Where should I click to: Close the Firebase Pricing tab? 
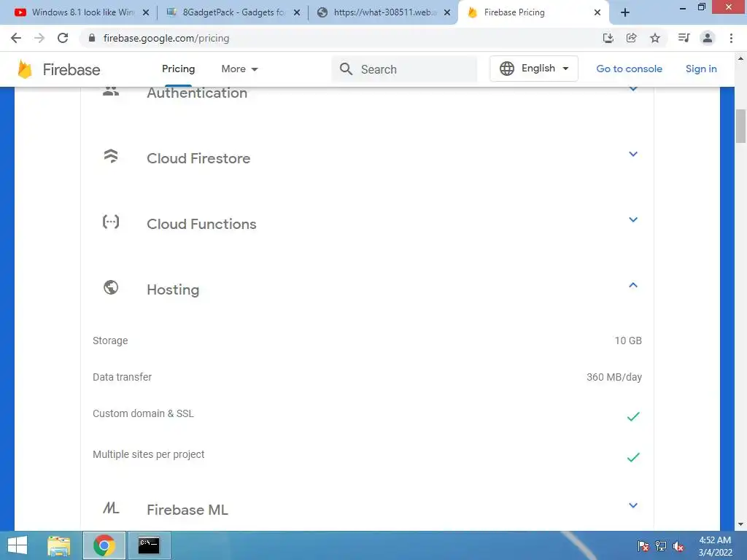597,13
